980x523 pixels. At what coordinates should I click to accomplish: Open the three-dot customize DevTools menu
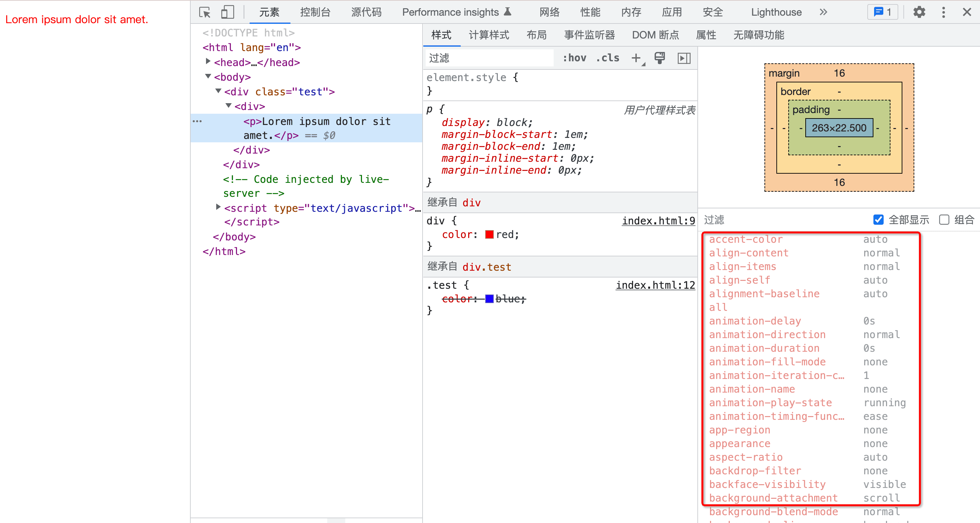(x=943, y=13)
